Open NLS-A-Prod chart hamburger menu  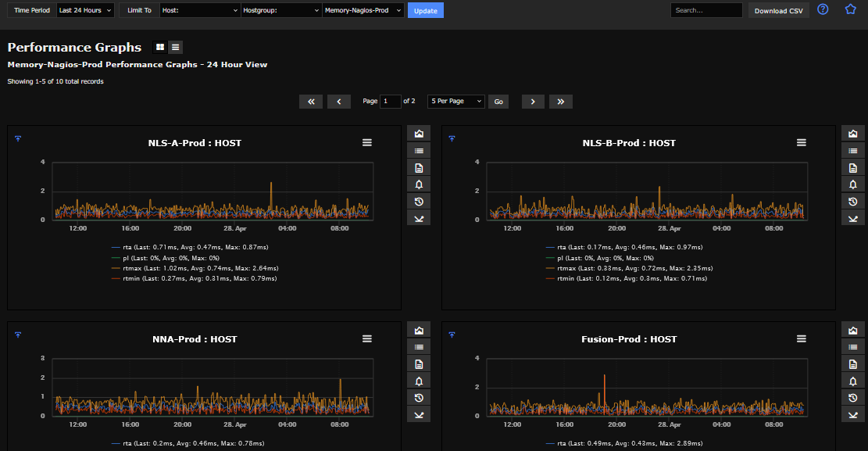coord(366,143)
